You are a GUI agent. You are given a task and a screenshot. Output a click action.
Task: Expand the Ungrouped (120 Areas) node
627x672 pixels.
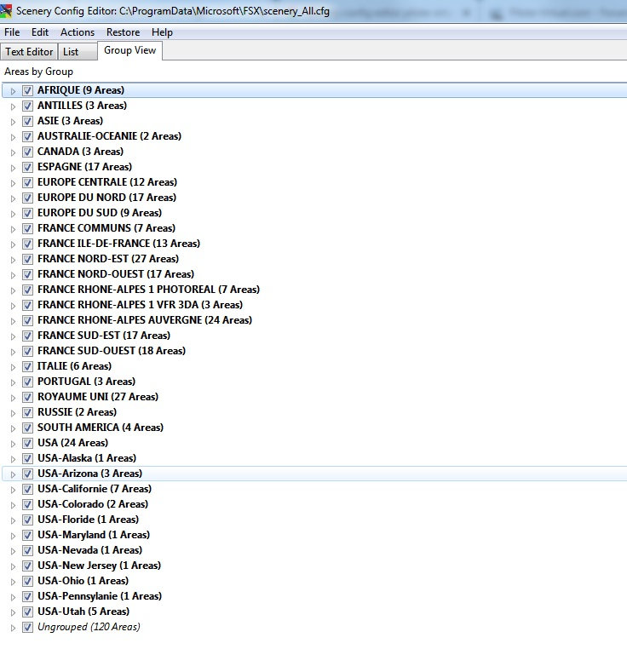click(x=13, y=628)
